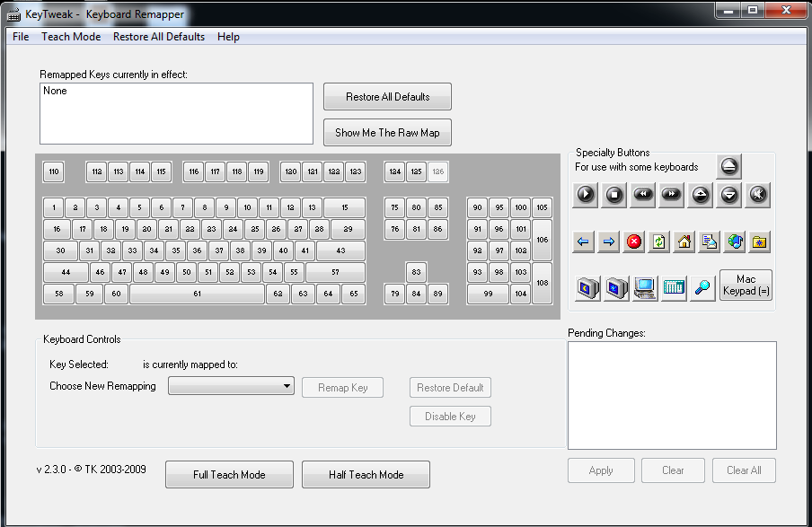Select the magnifying glass Search icon
Screen dimensions: 812x527
point(702,288)
